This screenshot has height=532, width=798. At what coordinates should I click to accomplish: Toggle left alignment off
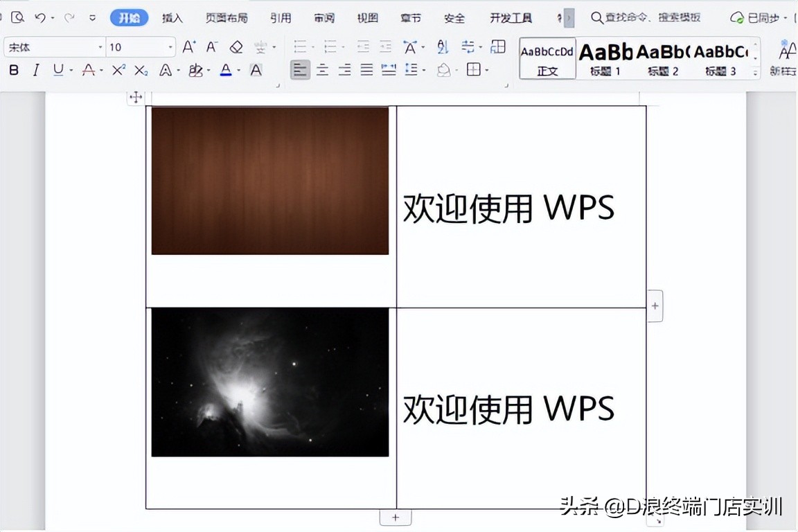(300, 69)
